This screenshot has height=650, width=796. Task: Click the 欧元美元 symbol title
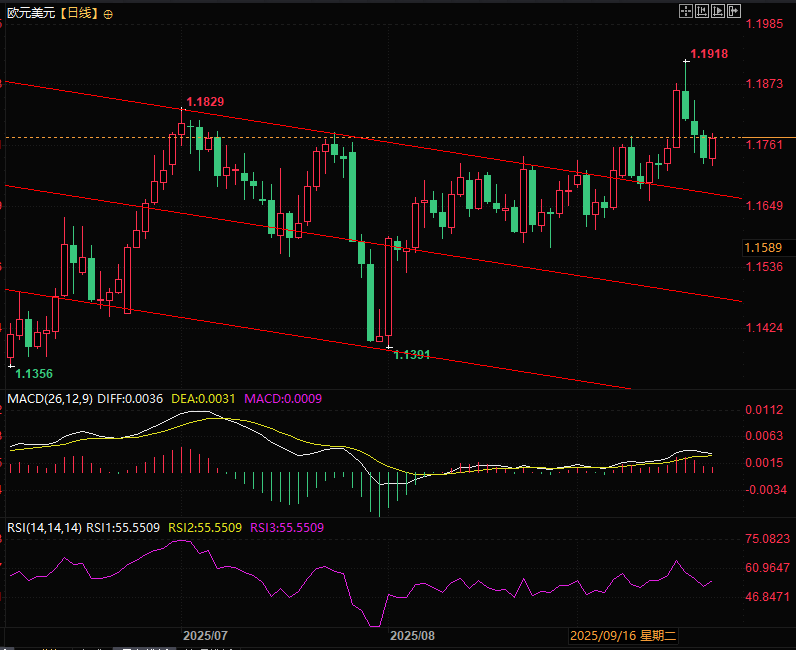30,13
